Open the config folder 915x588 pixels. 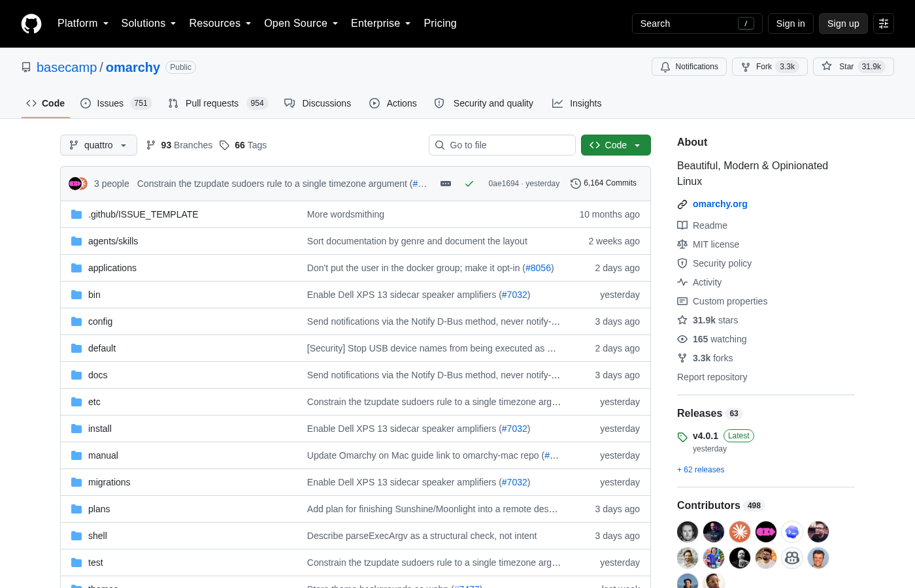click(x=100, y=321)
